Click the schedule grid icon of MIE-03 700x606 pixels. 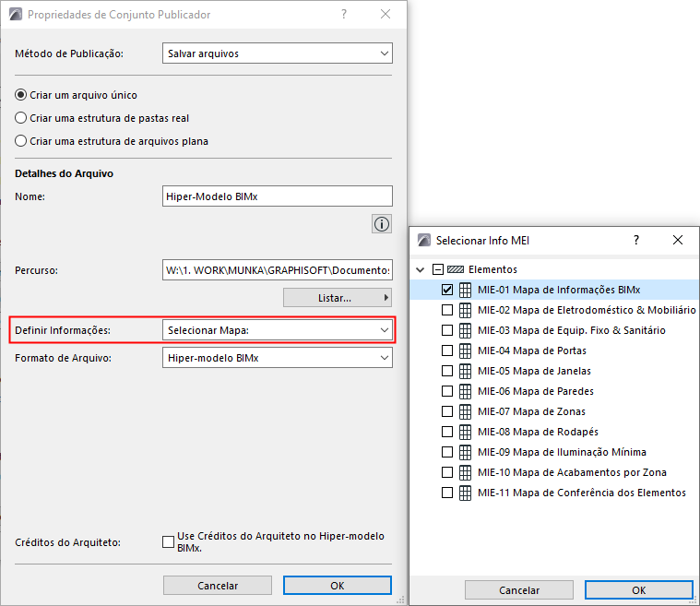tap(465, 330)
